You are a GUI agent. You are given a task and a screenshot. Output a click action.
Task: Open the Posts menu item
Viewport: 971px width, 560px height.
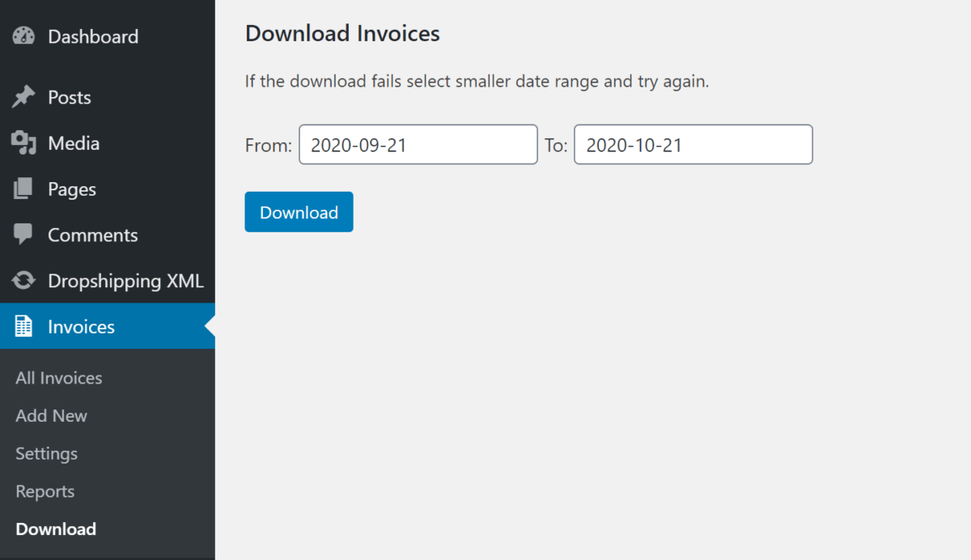70,96
